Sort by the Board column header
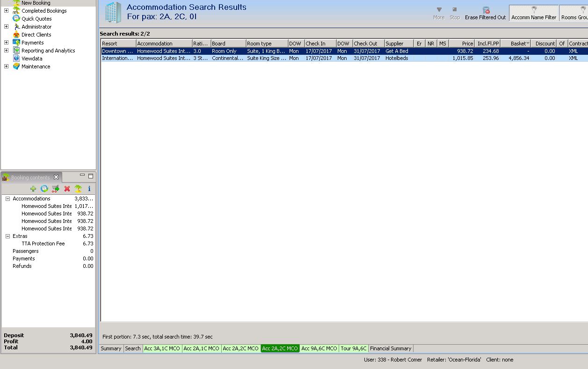This screenshot has width=588, height=369. tap(228, 44)
